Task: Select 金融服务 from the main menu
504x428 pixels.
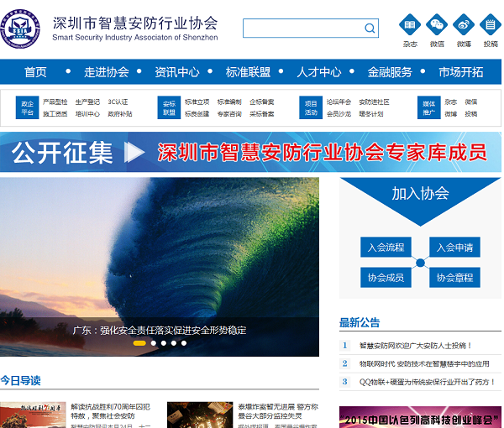Action: (390, 72)
